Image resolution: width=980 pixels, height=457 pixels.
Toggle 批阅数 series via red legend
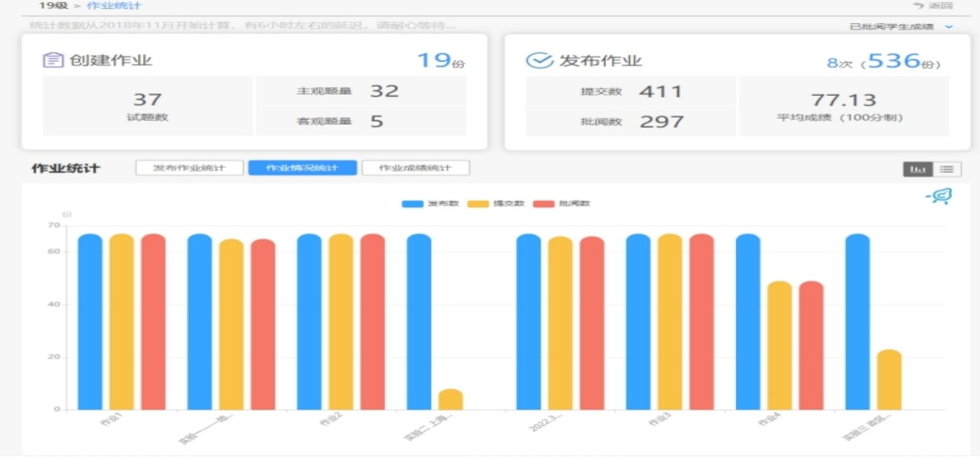(x=544, y=204)
